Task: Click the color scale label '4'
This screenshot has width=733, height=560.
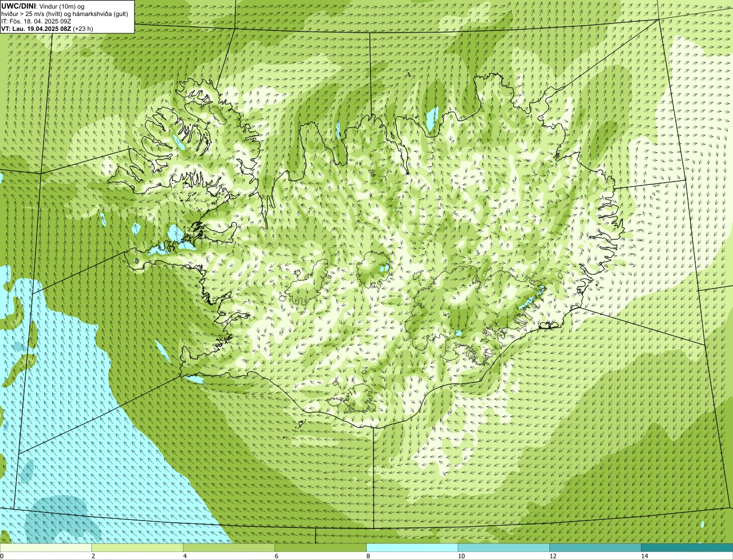Action: coord(184,556)
